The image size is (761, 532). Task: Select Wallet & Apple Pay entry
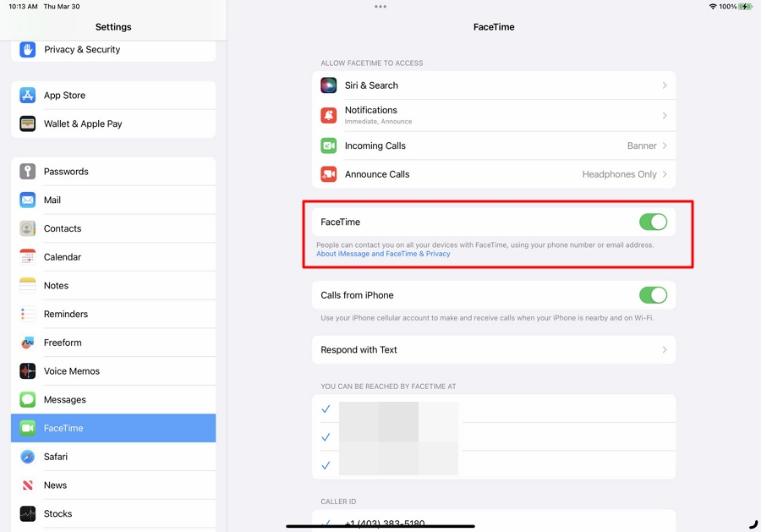[113, 123]
